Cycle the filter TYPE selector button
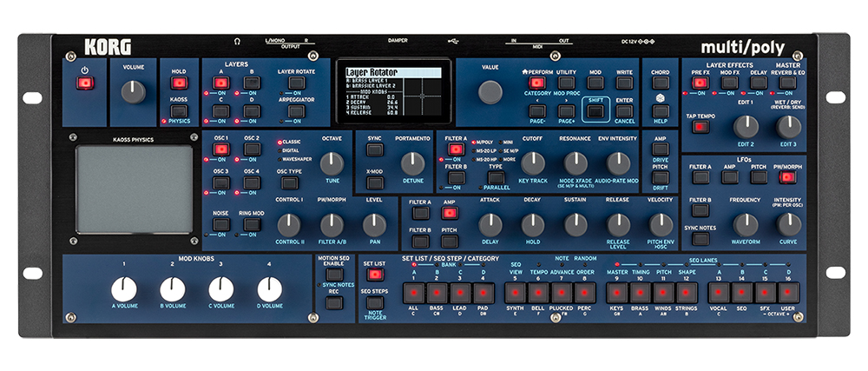868x371 pixels. (496, 177)
